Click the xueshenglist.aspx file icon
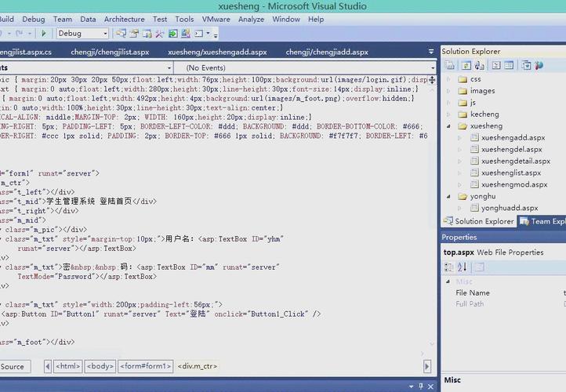 click(473, 172)
